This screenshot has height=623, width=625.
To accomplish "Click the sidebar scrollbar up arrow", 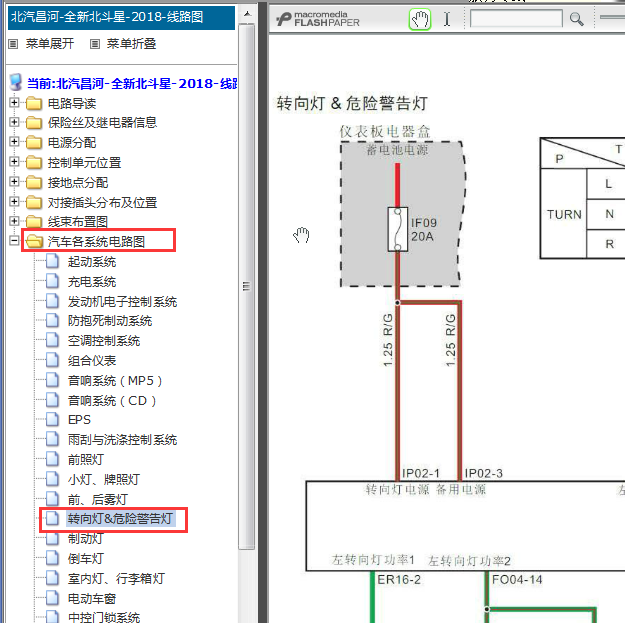I will [247, 14].
